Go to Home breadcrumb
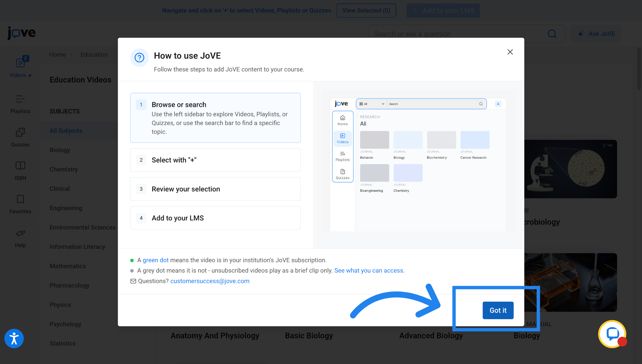The width and height of the screenshot is (642, 364). coord(57,55)
